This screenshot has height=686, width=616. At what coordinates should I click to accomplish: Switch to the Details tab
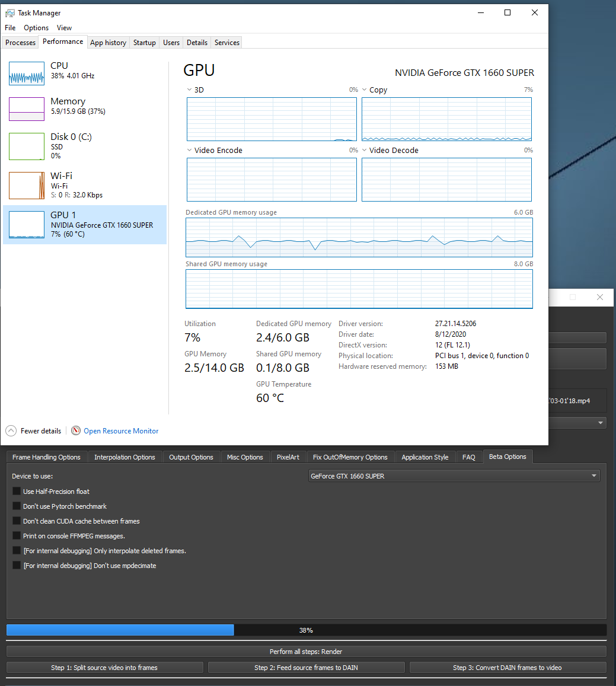pyautogui.click(x=197, y=43)
